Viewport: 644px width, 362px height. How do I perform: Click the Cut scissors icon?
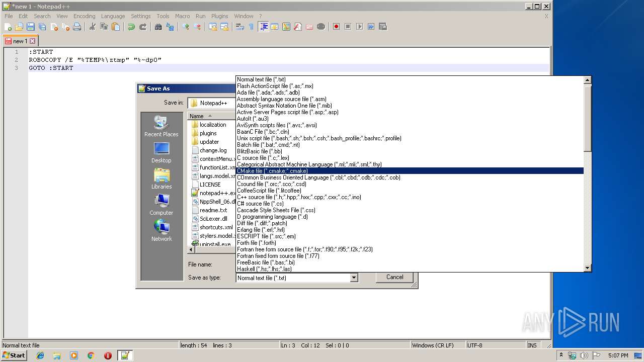[92, 27]
